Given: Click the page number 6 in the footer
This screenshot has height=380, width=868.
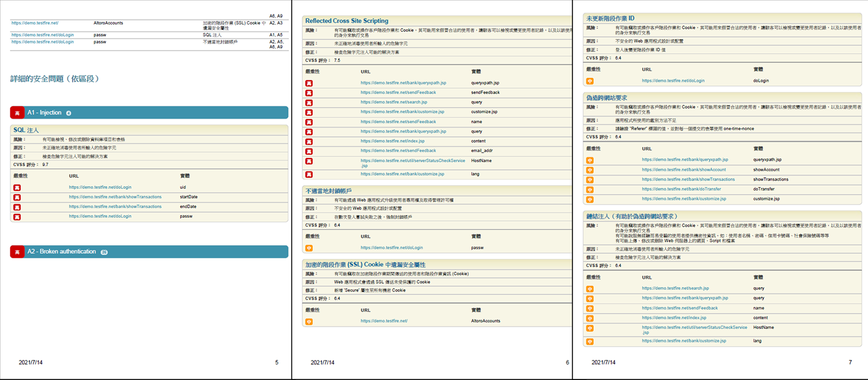Looking at the screenshot, I should [x=567, y=363].
